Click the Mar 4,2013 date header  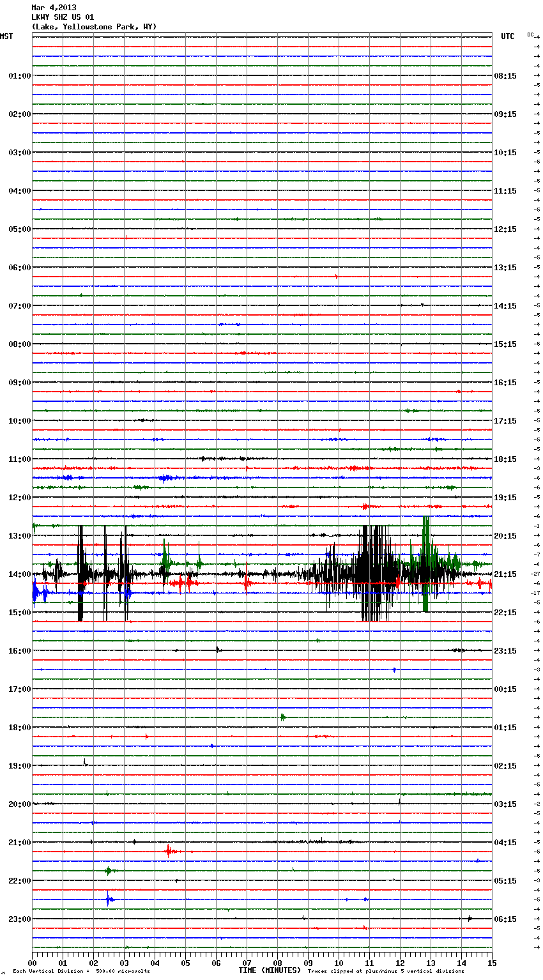pos(54,8)
